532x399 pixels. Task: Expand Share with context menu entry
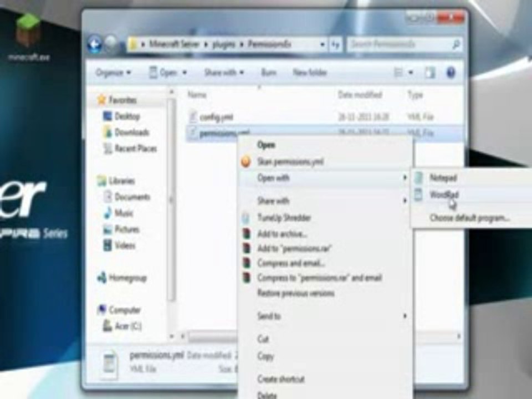click(x=326, y=201)
